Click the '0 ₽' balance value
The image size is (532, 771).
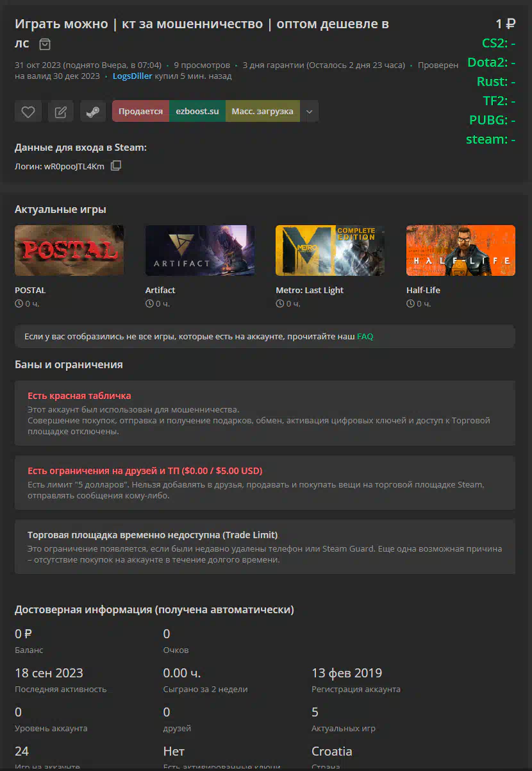pyautogui.click(x=23, y=634)
